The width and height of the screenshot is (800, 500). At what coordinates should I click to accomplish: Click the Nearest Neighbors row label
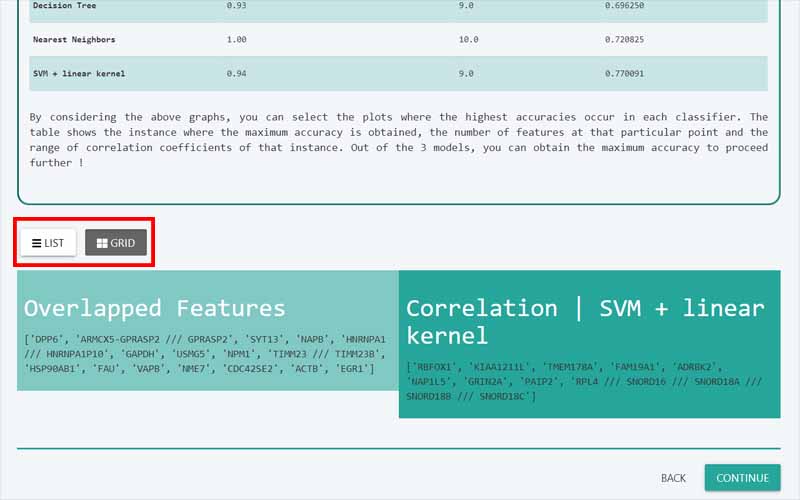pos(73,40)
